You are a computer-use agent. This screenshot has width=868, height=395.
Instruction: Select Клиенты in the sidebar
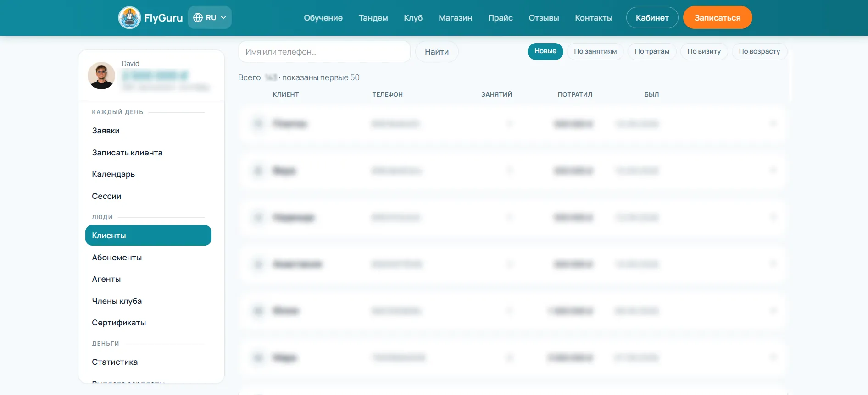[148, 236]
